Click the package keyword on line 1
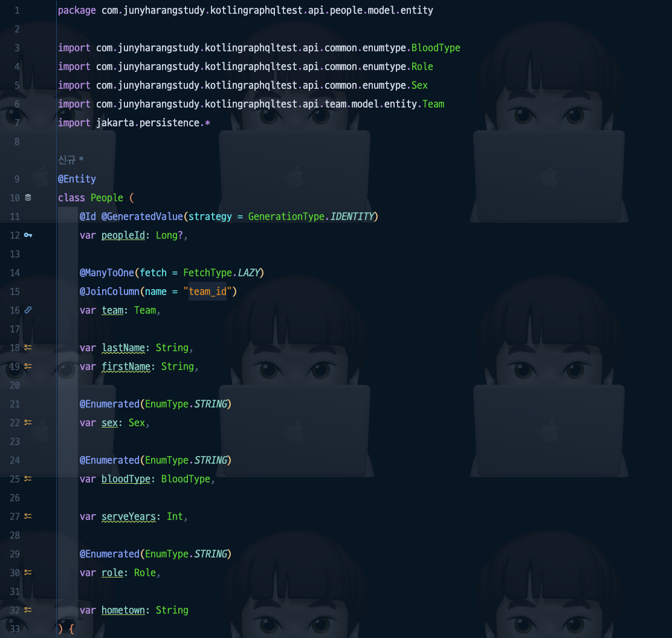The width and height of the screenshot is (672, 638). 77,10
